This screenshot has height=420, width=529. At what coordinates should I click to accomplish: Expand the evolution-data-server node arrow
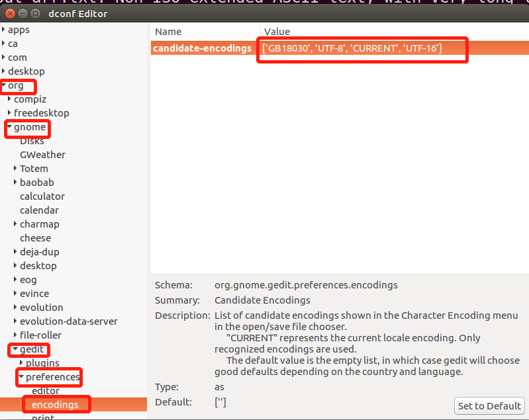(15, 321)
